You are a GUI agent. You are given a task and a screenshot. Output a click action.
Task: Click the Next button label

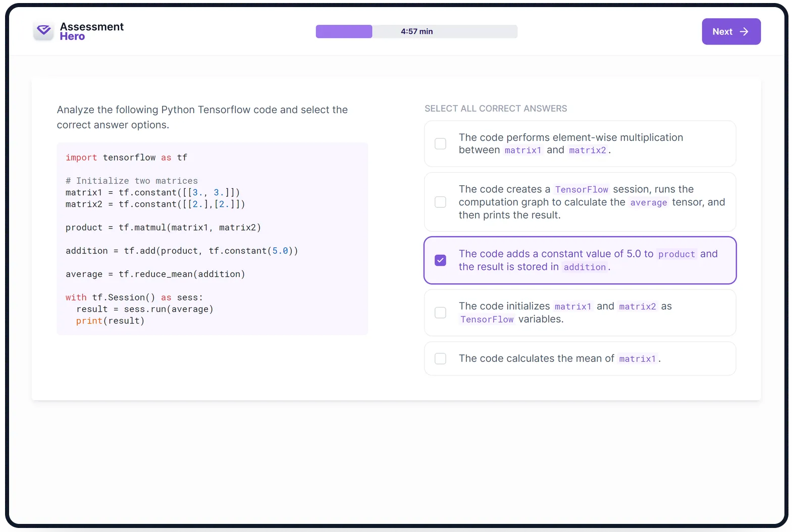[722, 31]
